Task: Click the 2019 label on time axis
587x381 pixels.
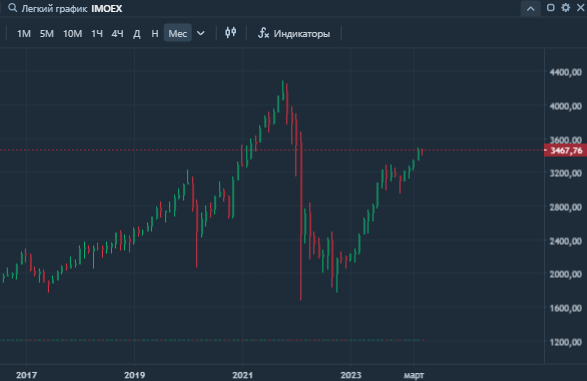Action: point(134,375)
